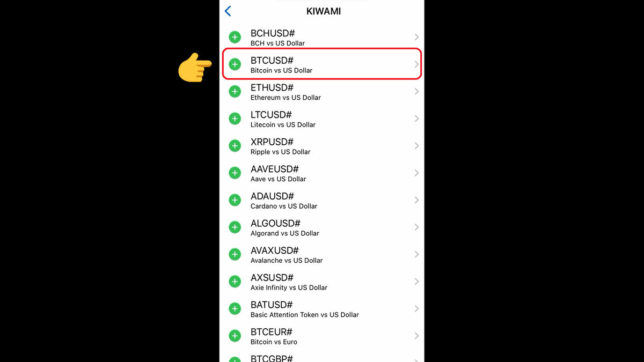Expand AXSUSD# with its disclosure arrow
Image resolution: width=644 pixels, height=362 pixels.
(417, 281)
